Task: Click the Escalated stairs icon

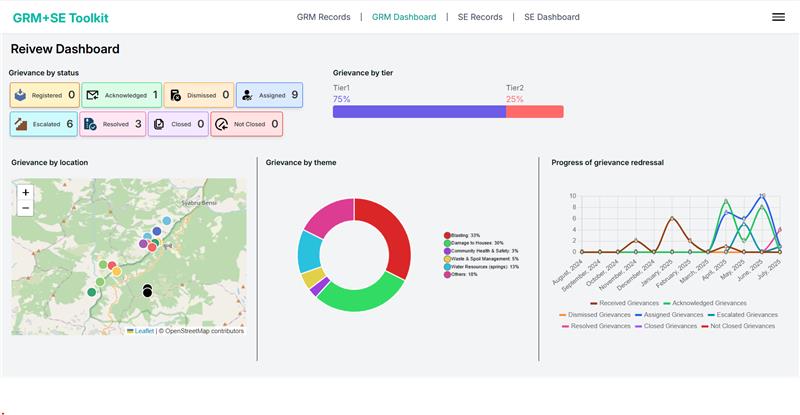Action: 22,124
